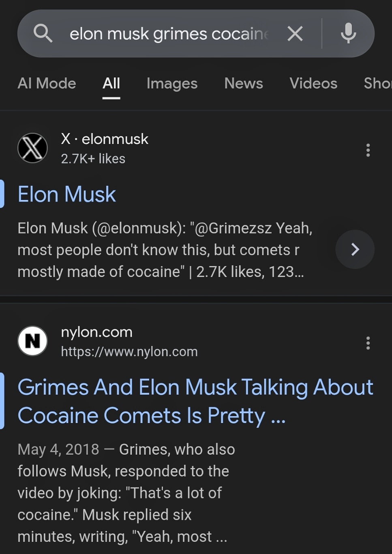Switch to the Videos tab
The height and width of the screenshot is (554, 392).
(x=313, y=84)
